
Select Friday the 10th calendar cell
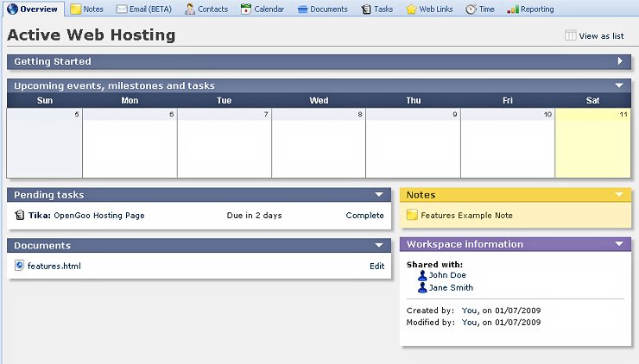coord(508,143)
